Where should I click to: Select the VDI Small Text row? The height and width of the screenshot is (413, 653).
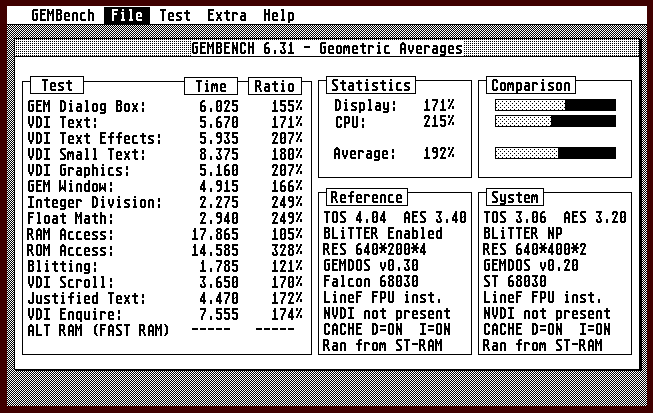pos(165,154)
